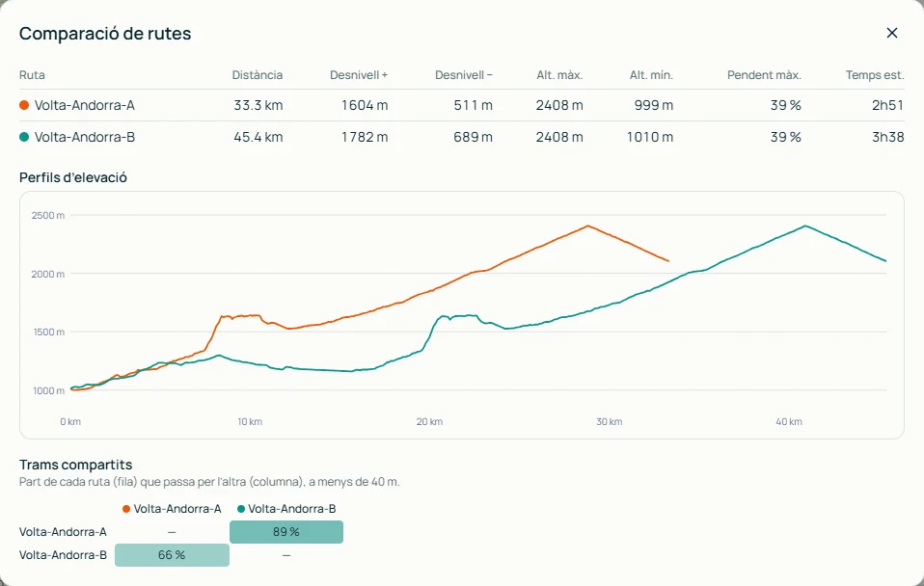Click the 66 % shared-section cell
This screenshot has width=924, height=586.
tap(172, 555)
